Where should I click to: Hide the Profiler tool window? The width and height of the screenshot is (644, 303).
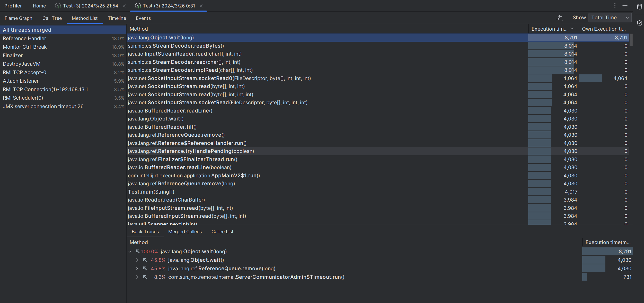pyautogui.click(x=625, y=5)
